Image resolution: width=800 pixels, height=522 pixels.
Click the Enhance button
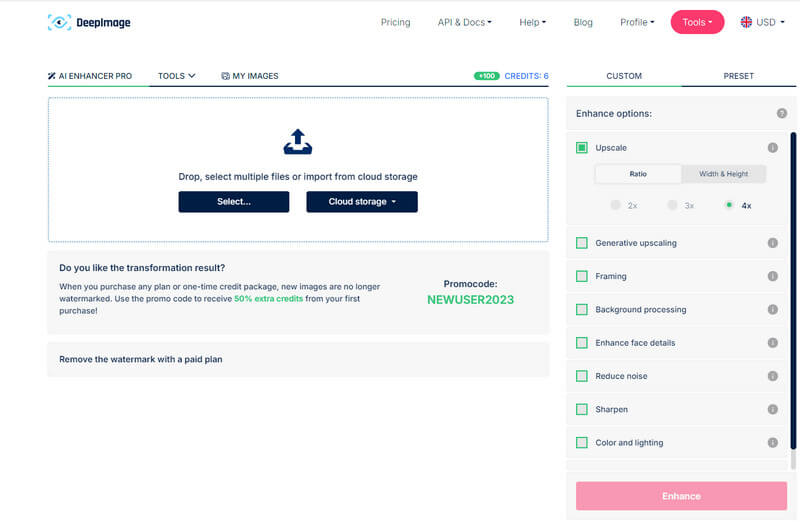(681, 496)
